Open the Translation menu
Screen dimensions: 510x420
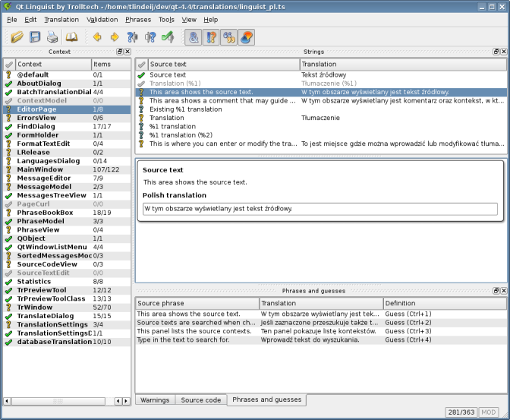point(61,19)
